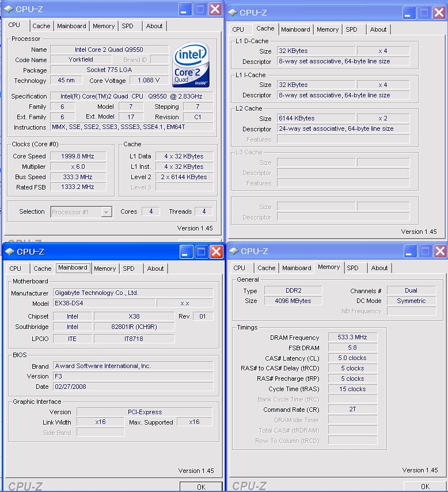This screenshot has width=448, height=492.
Task: Open SPD tab in the Cache window
Action: pos(351,29)
